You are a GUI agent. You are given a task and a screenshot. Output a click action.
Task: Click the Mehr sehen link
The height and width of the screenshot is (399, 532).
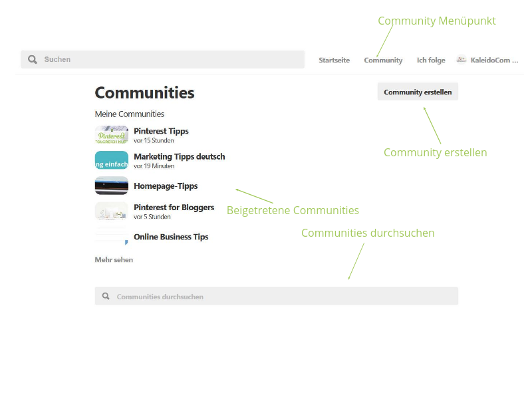(x=113, y=259)
